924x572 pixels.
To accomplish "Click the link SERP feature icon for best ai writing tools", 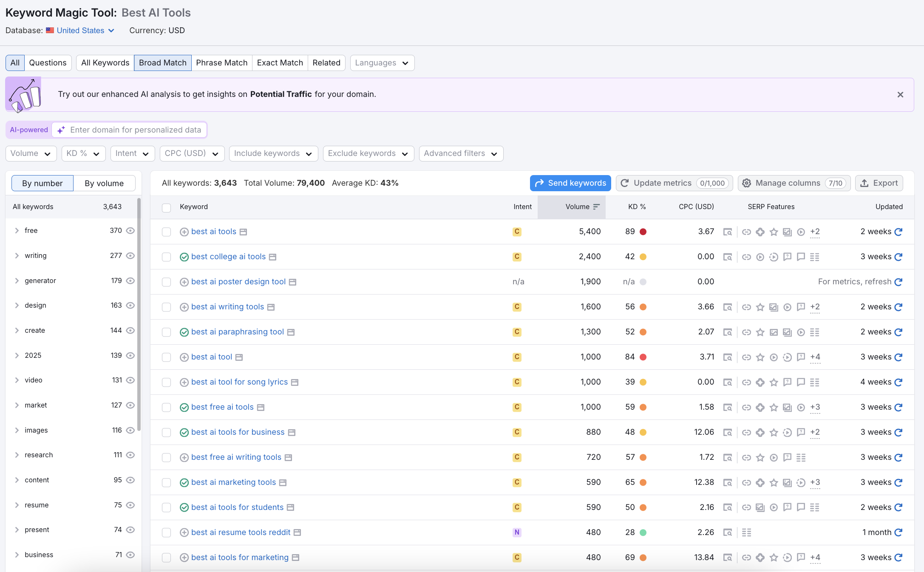I will (x=746, y=307).
